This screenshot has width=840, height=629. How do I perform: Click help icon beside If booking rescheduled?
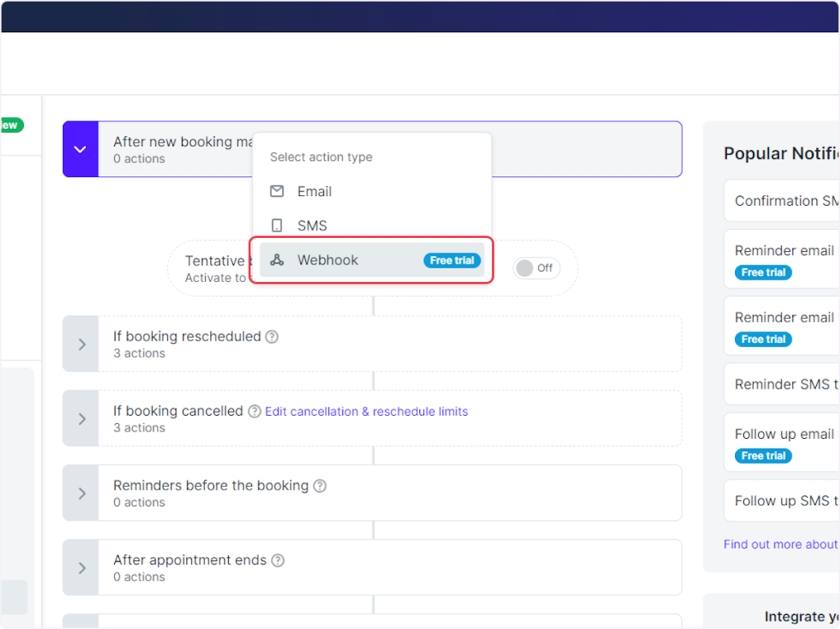click(272, 336)
